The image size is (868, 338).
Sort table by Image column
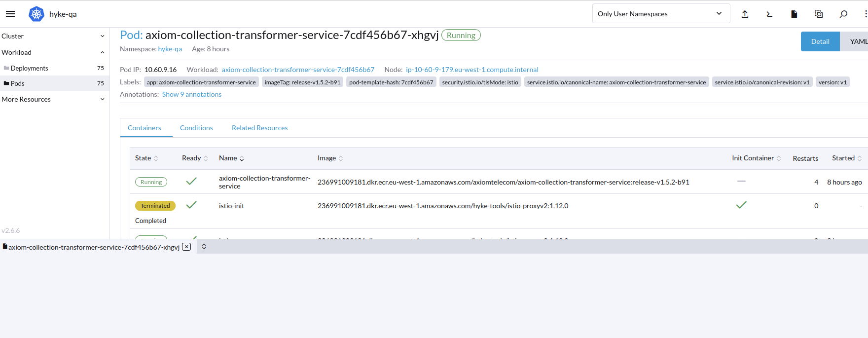[x=330, y=158]
